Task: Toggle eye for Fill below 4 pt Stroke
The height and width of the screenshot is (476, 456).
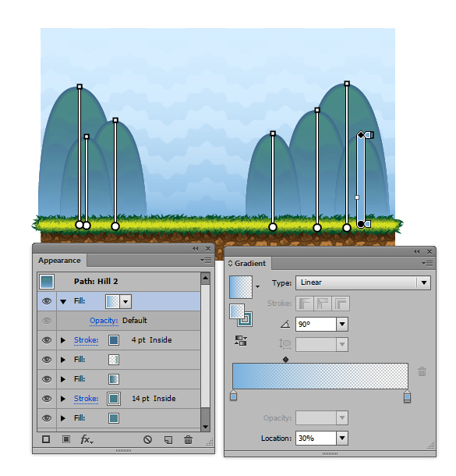Action: click(x=47, y=360)
